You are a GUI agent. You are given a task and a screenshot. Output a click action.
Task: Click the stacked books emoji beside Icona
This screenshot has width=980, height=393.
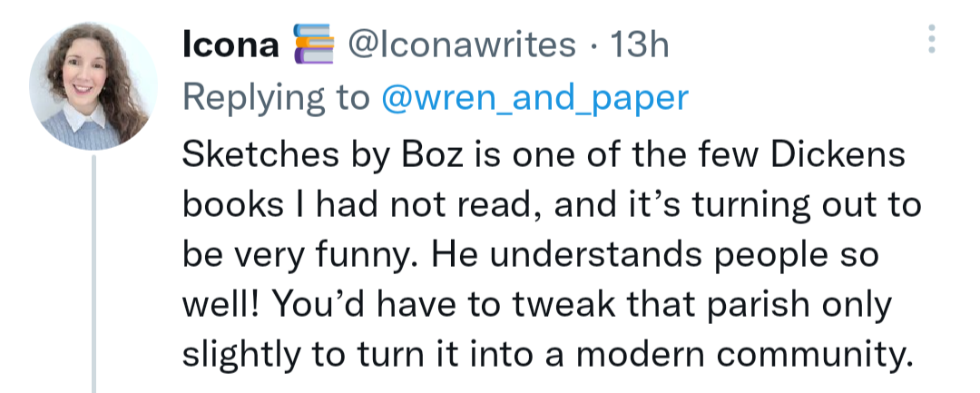pyautogui.click(x=309, y=44)
